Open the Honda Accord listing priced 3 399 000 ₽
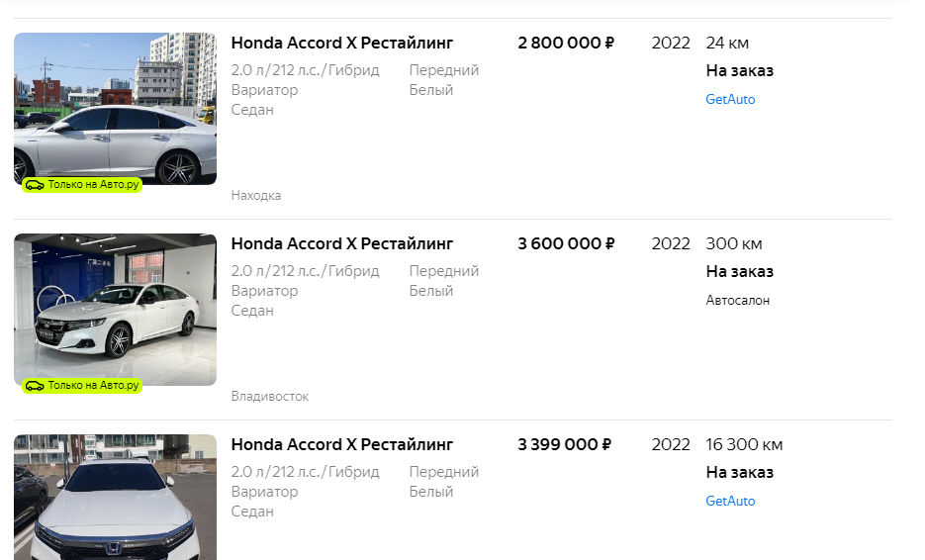The height and width of the screenshot is (560, 925). pyautogui.click(x=341, y=445)
